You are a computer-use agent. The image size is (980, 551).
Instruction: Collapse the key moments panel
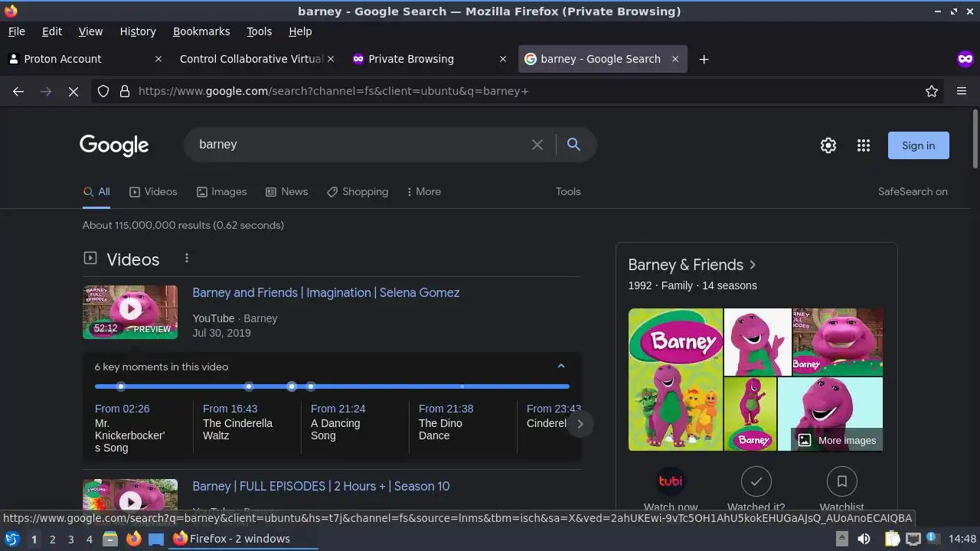click(561, 367)
